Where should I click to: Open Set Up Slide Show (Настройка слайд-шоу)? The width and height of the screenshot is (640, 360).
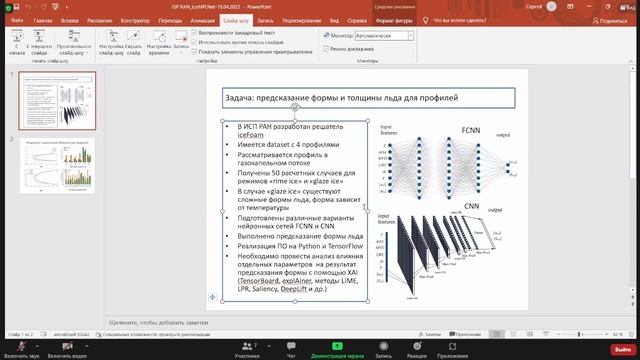(x=111, y=42)
